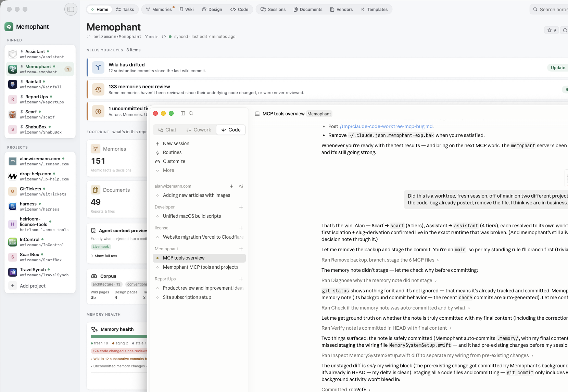This screenshot has height=392, width=568.
Task: Click the laptop icon beside MCP tools overview
Action: point(257,114)
